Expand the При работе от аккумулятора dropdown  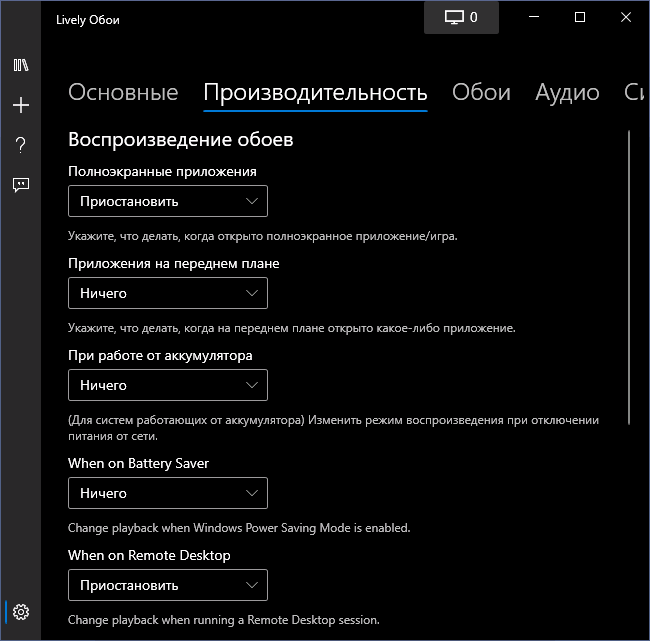tap(168, 385)
